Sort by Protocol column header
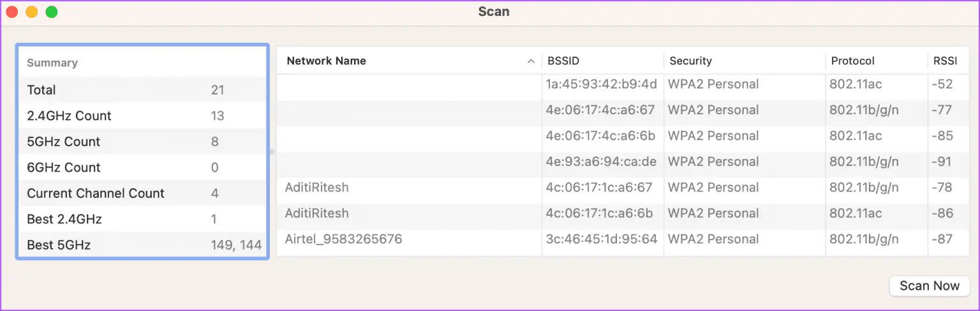 click(877, 61)
